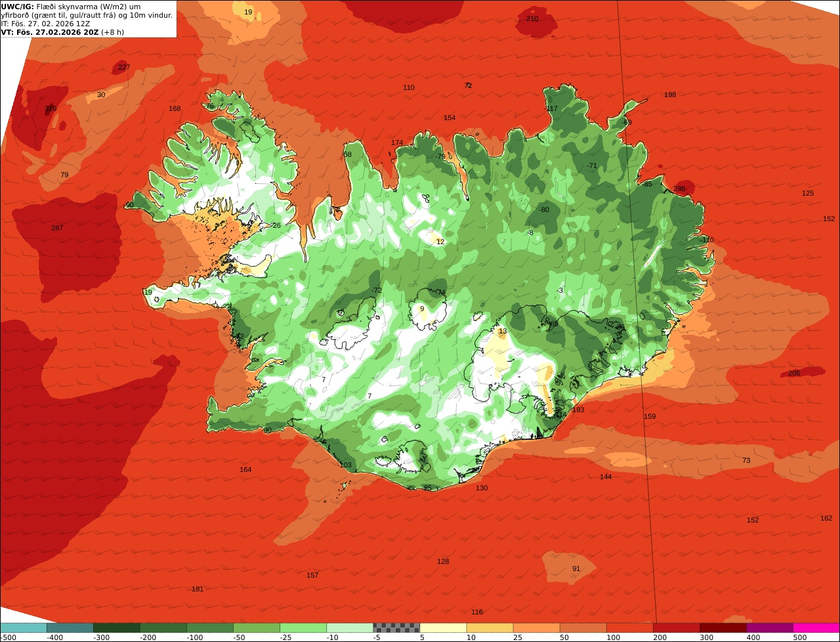Click the value 193 off the southeast coast
The image size is (840, 642).
[578, 410]
